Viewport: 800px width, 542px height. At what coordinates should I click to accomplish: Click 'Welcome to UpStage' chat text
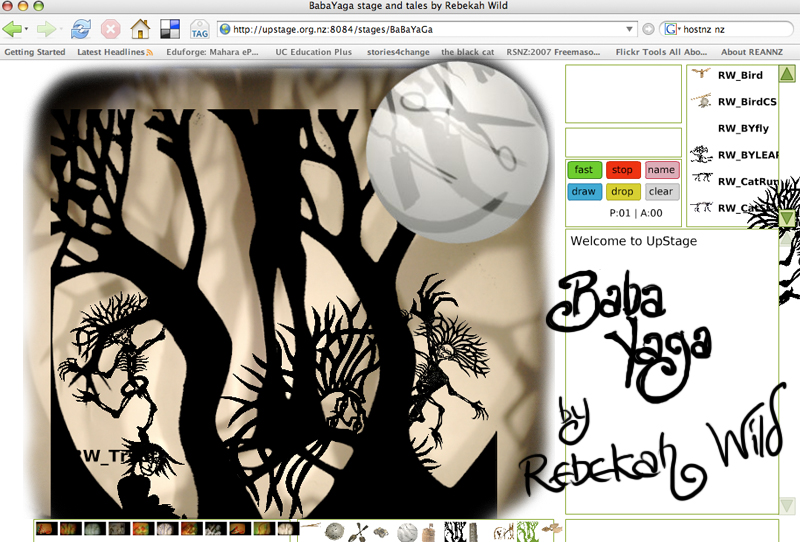tap(633, 241)
